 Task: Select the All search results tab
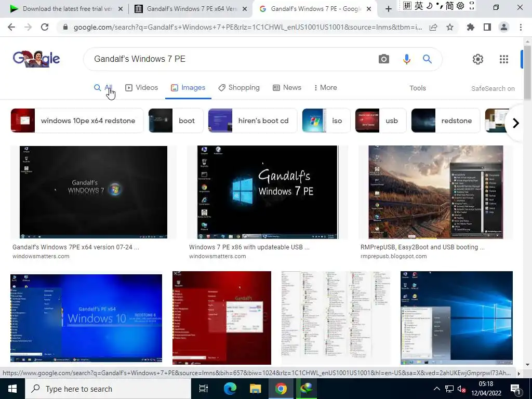click(x=103, y=87)
